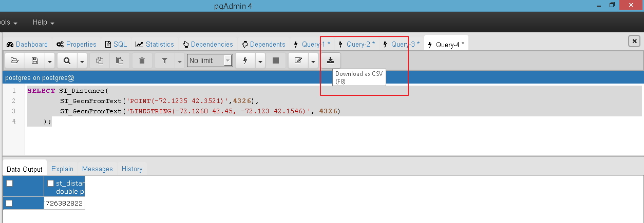The image size is (644, 223).
Task: Stop query with the square stop icon
Action: point(276,60)
